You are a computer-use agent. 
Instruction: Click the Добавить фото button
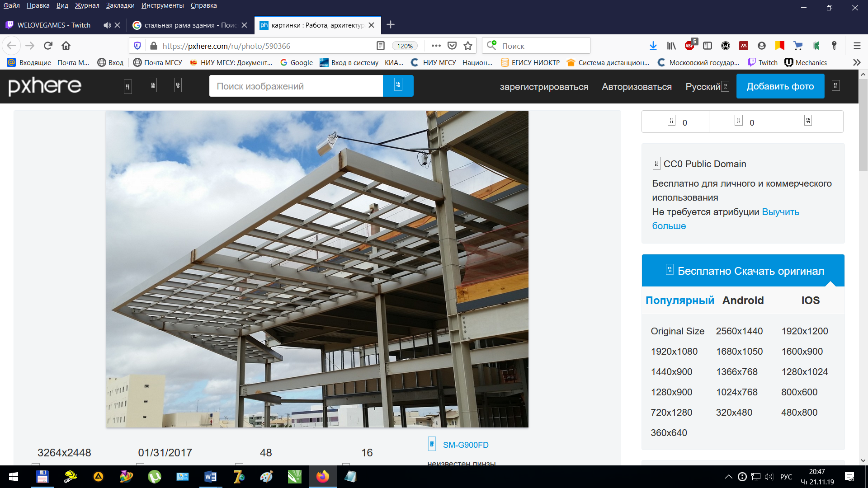click(x=780, y=86)
